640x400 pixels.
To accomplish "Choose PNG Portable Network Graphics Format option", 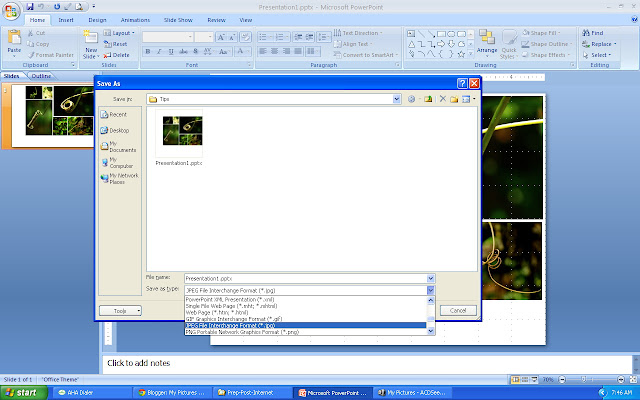I will 305,332.
